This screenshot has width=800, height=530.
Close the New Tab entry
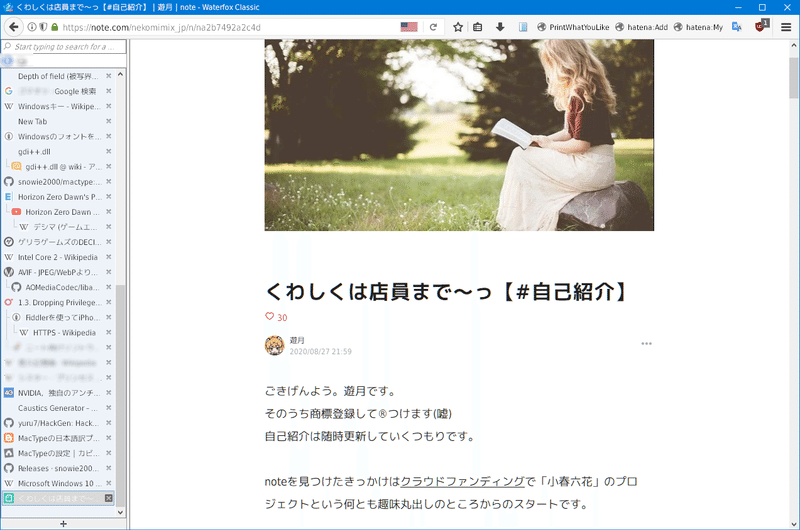109,121
